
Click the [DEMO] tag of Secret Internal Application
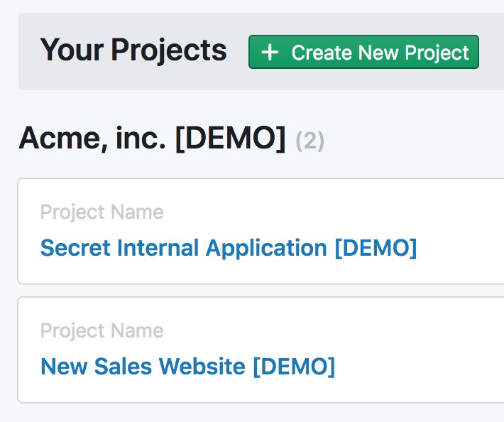pos(376,248)
